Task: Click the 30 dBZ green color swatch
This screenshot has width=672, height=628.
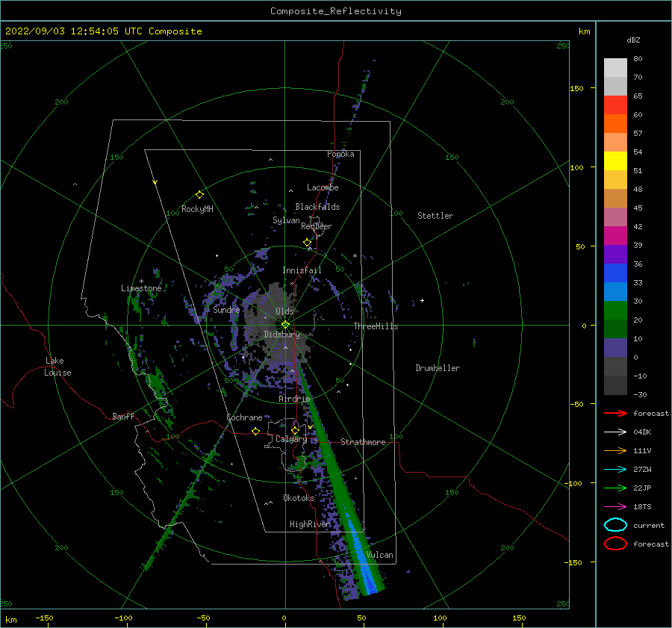Action: 615,311
